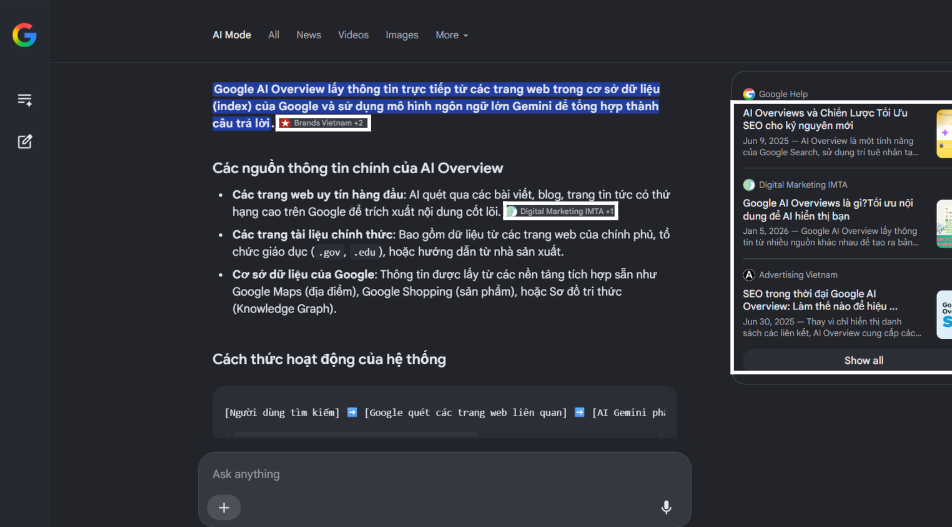Open the Digital Marketing IMTA +1 citation chip

pos(560,211)
